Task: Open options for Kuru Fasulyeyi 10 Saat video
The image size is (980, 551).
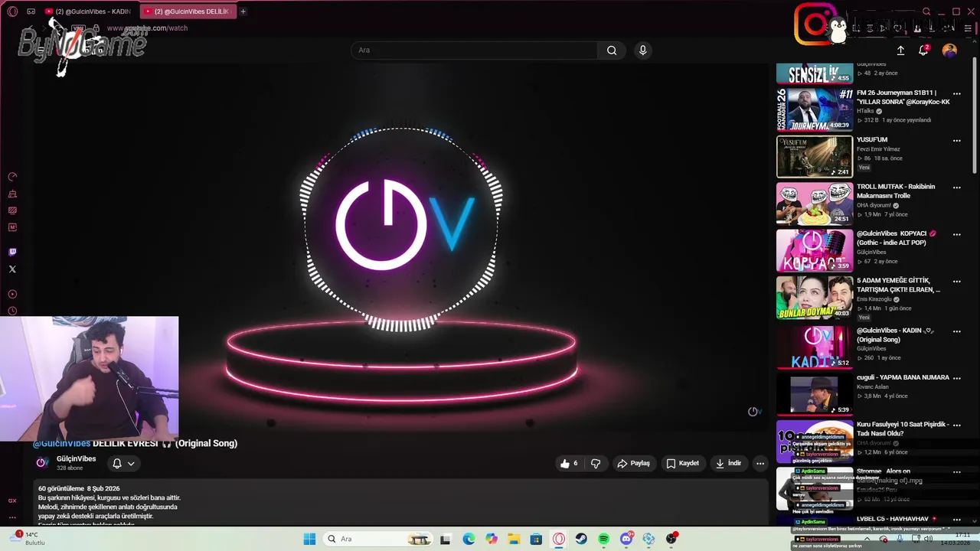Action: (x=956, y=425)
